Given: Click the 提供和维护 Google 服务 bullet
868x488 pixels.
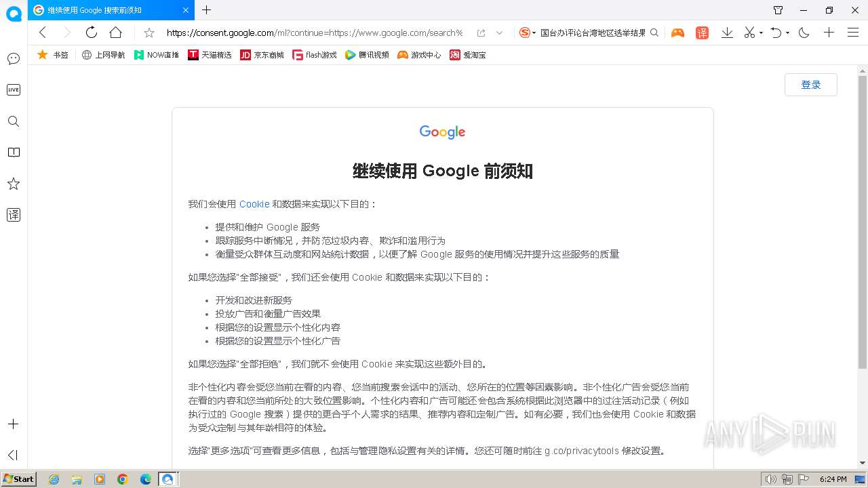Looking at the screenshot, I should (267, 227).
